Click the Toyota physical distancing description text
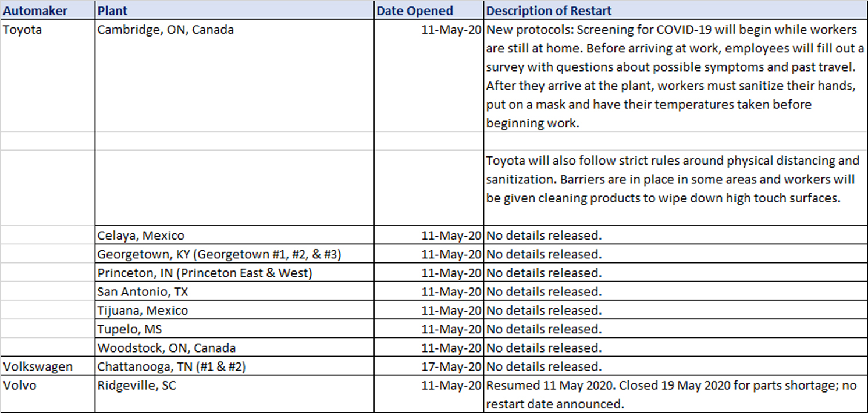 tap(672, 179)
